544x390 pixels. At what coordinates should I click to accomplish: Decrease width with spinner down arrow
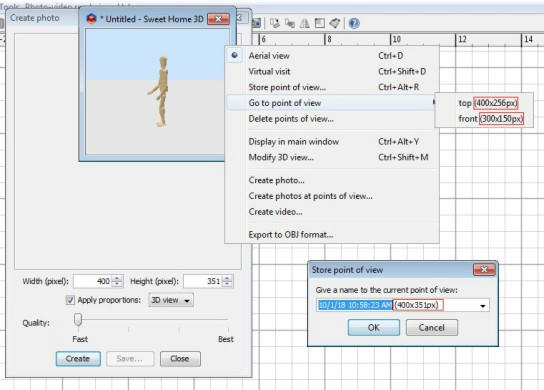click(x=117, y=284)
